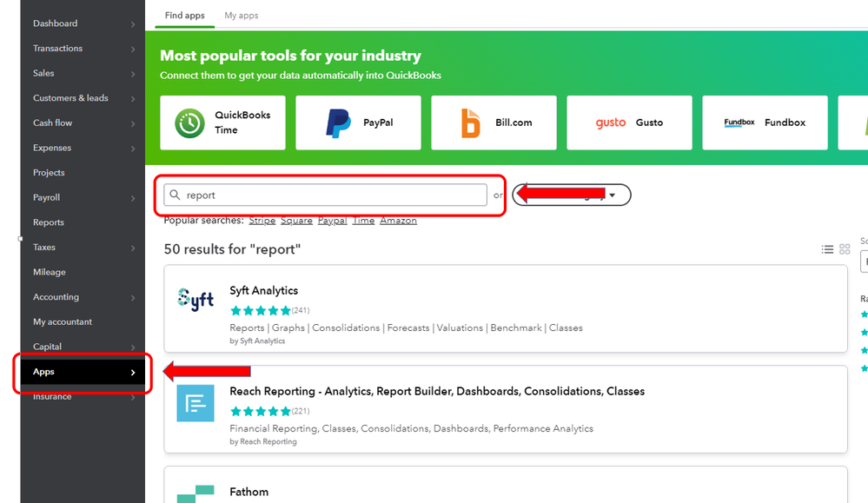Screen dimensions: 868x503
Task: Open the Fundbox app tile
Action: coord(765,122)
